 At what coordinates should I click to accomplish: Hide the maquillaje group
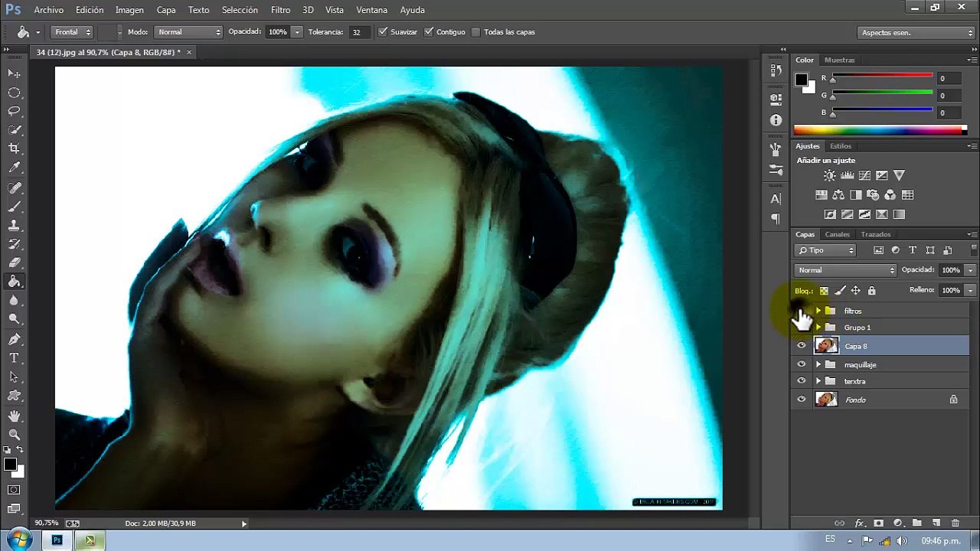[801, 364]
